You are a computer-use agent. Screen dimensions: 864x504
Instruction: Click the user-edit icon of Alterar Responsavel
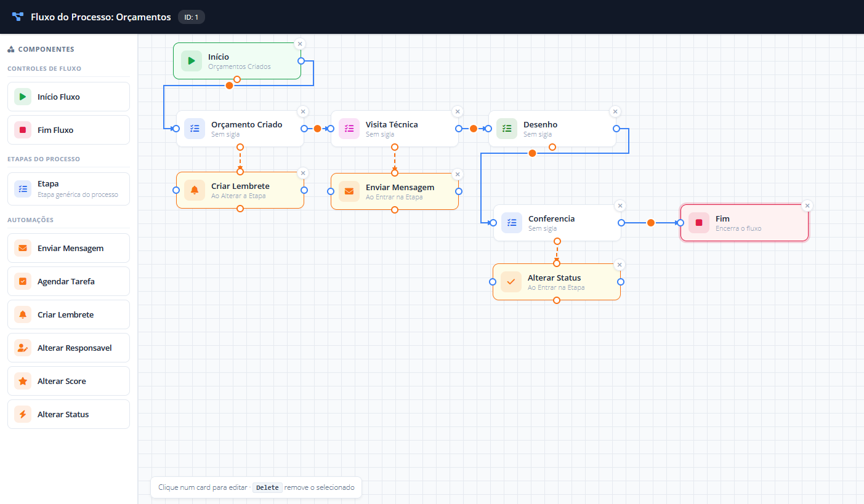pos(23,348)
